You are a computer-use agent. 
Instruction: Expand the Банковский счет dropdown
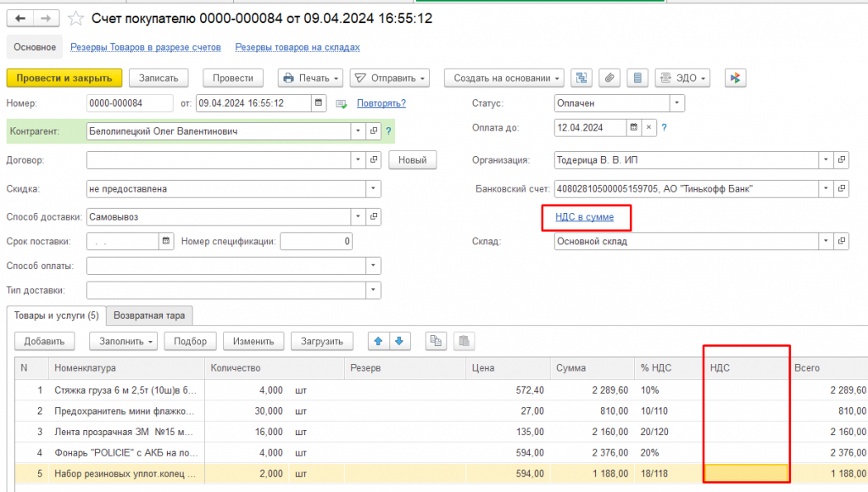click(826, 189)
